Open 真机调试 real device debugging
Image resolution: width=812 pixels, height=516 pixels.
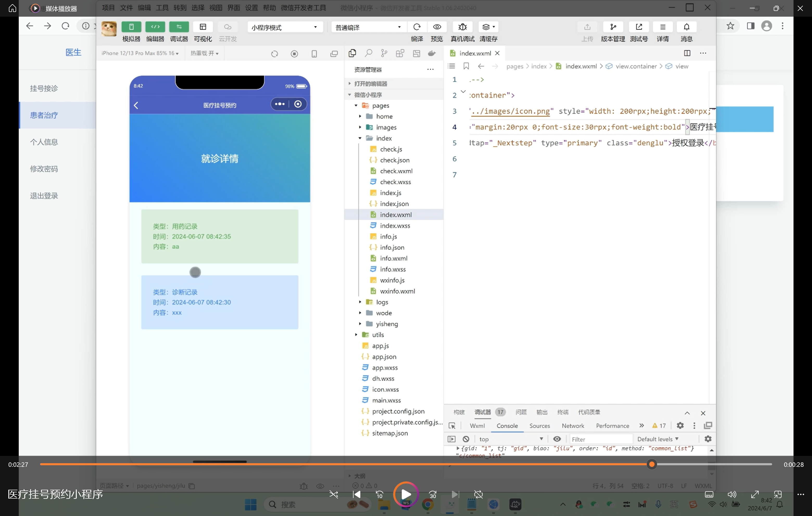click(462, 27)
